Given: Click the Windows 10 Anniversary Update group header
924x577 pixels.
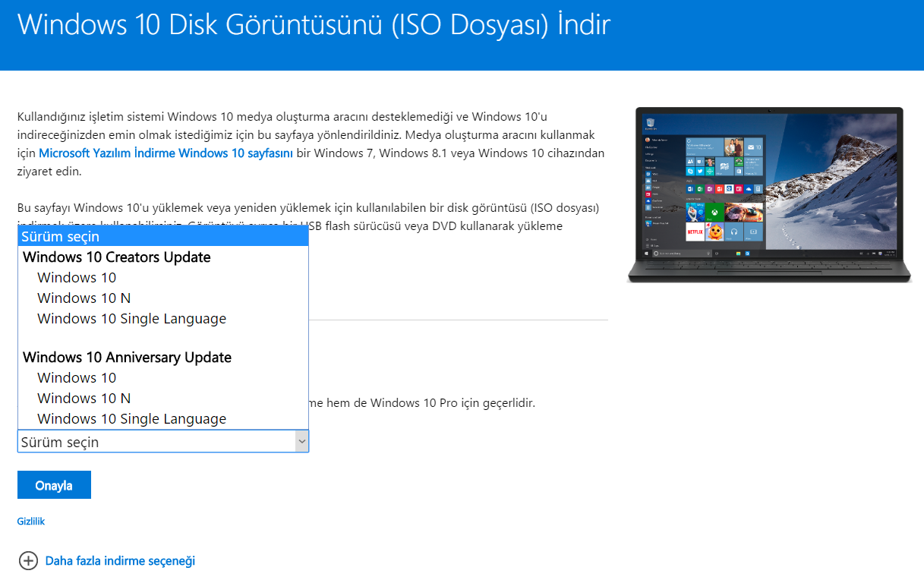Looking at the screenshot, I should [x=128, y=358].
